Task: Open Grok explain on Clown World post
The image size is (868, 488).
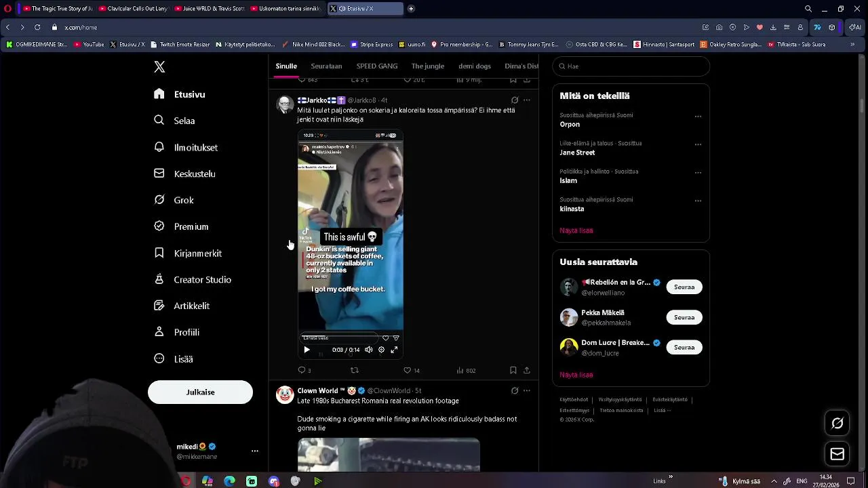Action: pyautogui.click(x=515, y=391)
